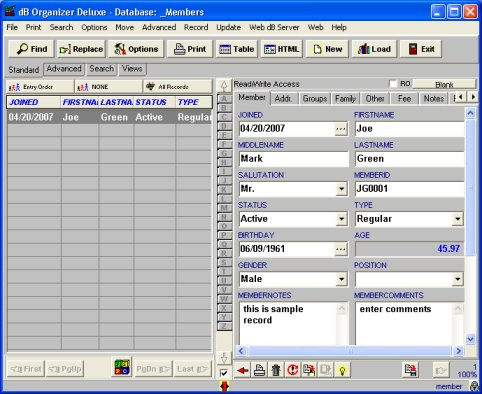Switch to the Family tab

[x=345, y=99]
